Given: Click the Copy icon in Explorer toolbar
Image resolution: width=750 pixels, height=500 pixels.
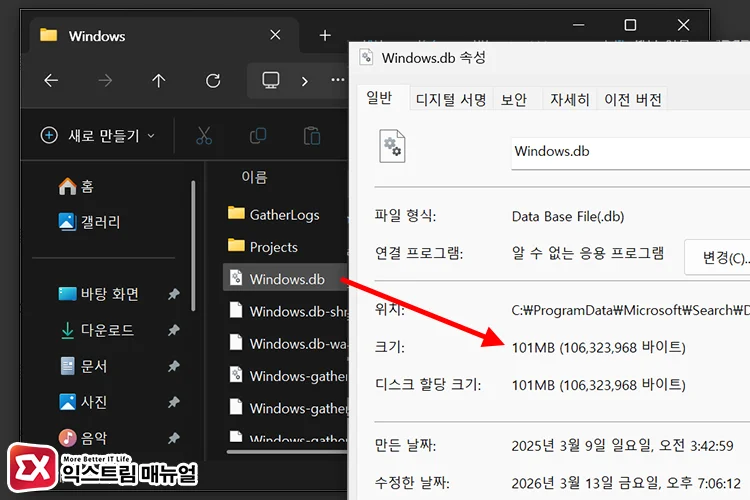Looking at the screenshot, I should tap(258, 136).
